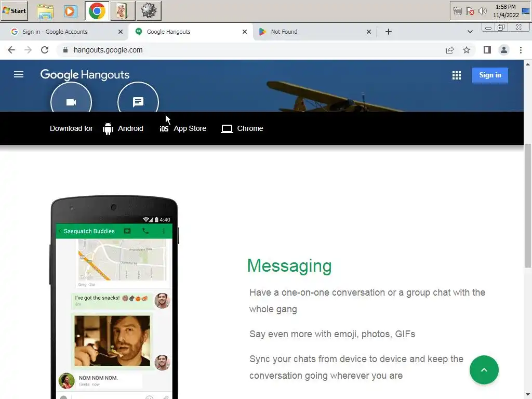The height and width of the screenshot is (399, 532).
Task: Click the Sasquatch Buddies phone screenshot
Action: [x=115, y=297]
